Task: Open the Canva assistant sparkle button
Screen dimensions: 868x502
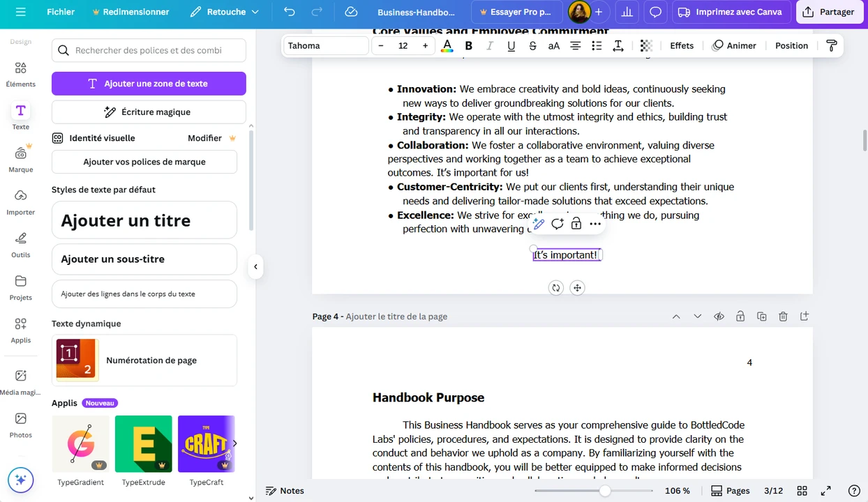Action: [x=21, y=480]
